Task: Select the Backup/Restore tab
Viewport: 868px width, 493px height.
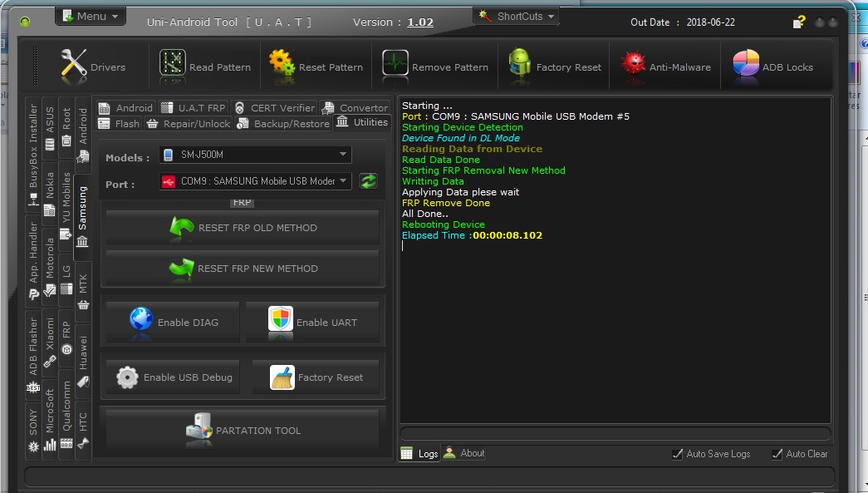Action: pyautogui.click(x=283, y=124)
